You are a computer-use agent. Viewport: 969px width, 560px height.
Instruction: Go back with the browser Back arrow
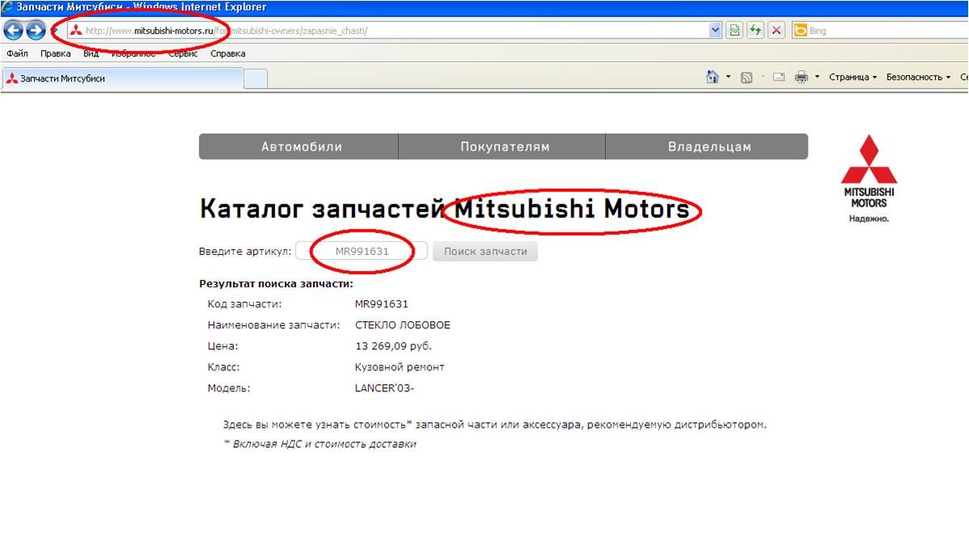[x=13, y=31]
